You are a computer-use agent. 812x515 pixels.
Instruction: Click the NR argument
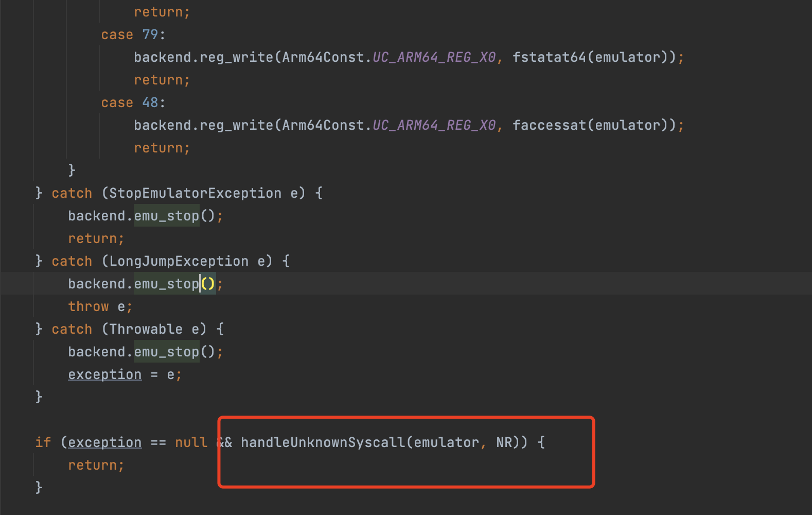(x=504, y=442)
